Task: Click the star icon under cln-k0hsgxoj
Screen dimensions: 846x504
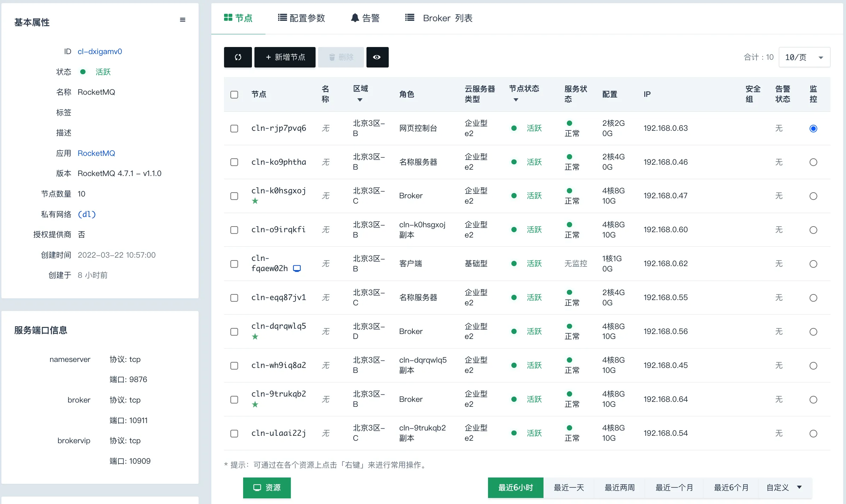Action: click(x=255, y=201)
